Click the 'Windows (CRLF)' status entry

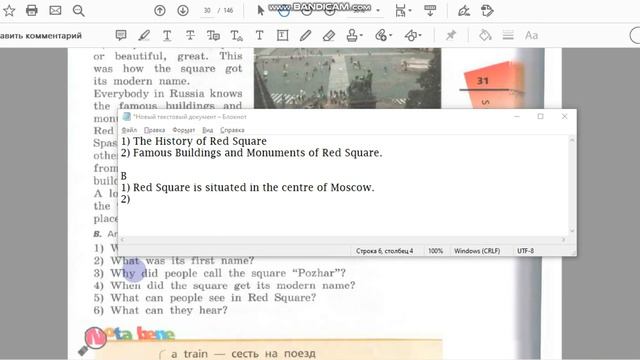pyautogui.click(x=477, y=251)
